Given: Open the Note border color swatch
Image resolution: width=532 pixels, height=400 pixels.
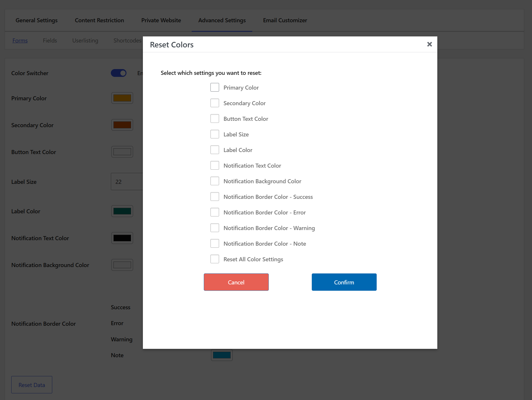Looking at the screenshot, I should pyautogui.click(x=222, y=355).
